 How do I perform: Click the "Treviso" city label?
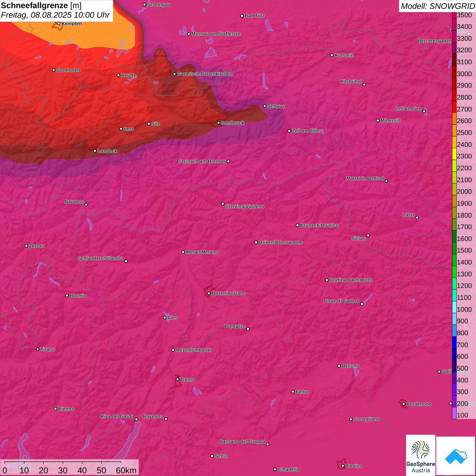coord(354,466)
